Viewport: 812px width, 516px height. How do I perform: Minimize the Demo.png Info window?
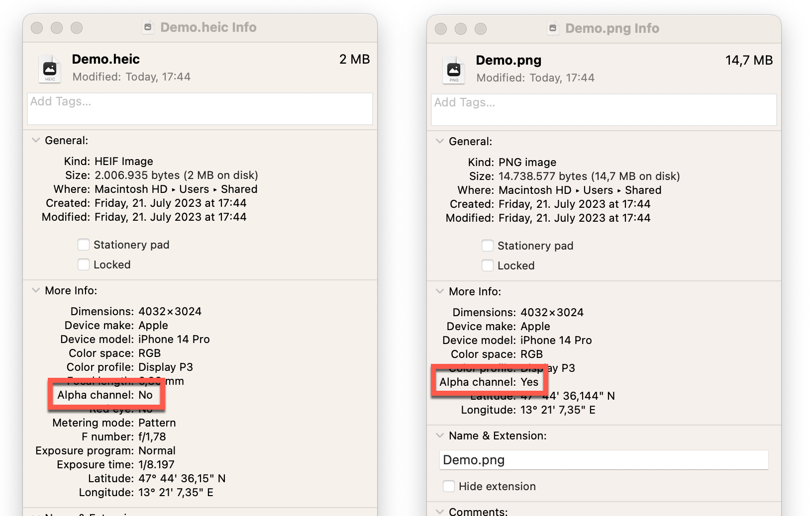[x=461, y=29]
